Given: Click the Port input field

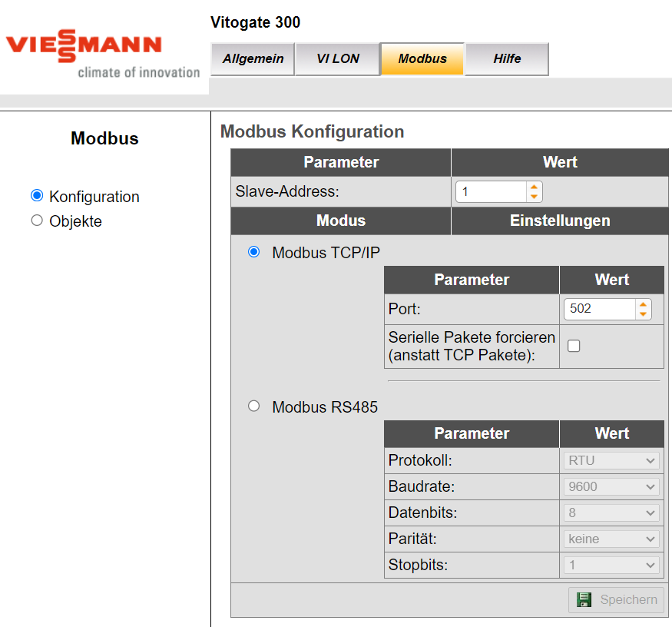Looking at the screenshot, I should pyautogui.click(x=600, y=309).
